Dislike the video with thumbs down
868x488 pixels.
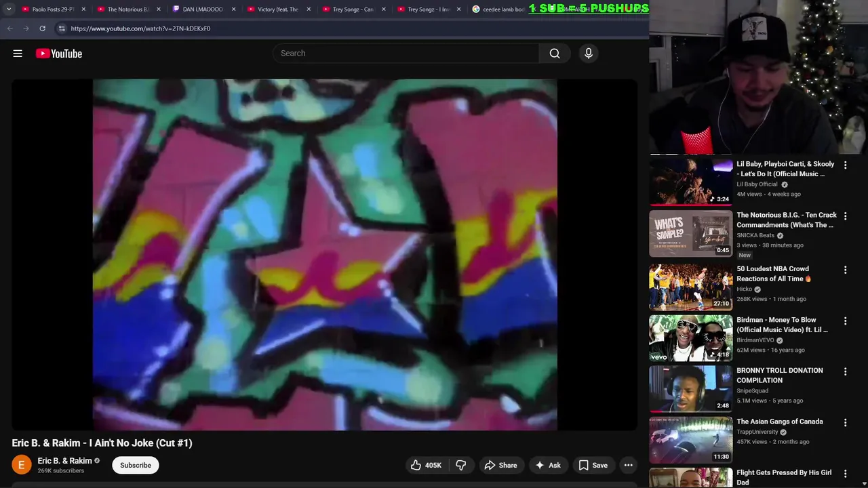click(x=461, y=465)
